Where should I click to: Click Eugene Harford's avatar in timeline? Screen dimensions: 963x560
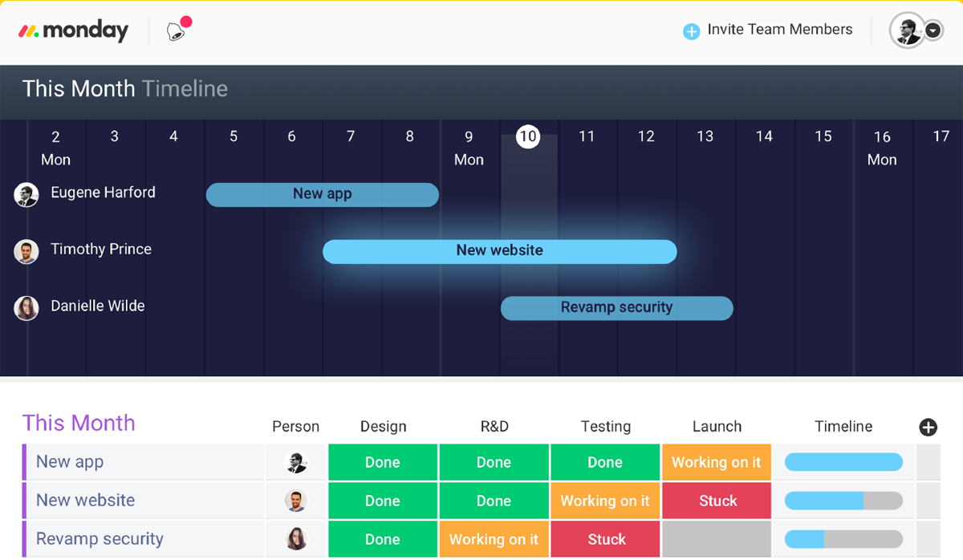coord(26,194)
